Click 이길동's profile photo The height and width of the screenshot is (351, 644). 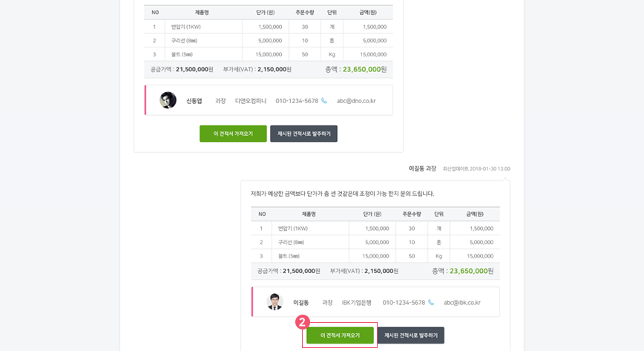point(275,302)
